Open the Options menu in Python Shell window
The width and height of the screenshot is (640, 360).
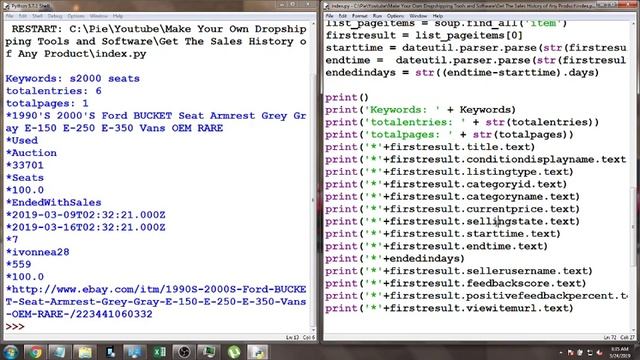[76, 16]
